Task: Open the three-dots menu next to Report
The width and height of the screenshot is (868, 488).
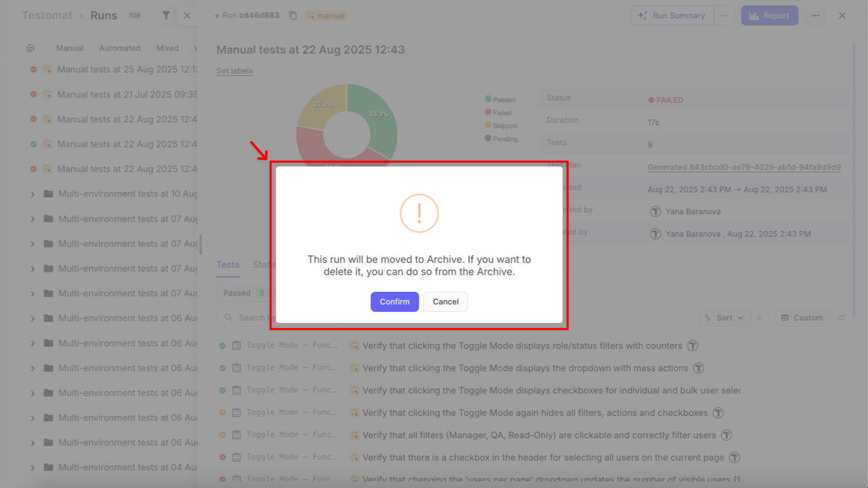Action: (815, 16)
